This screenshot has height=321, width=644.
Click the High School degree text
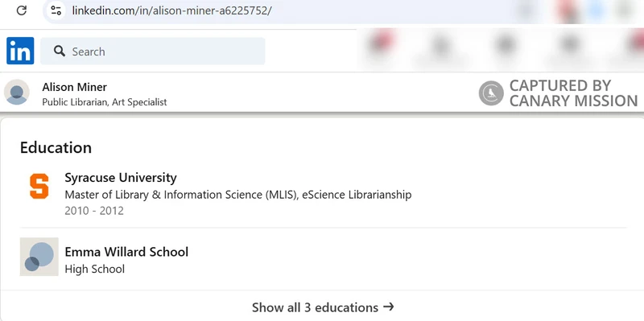point(95,270)
